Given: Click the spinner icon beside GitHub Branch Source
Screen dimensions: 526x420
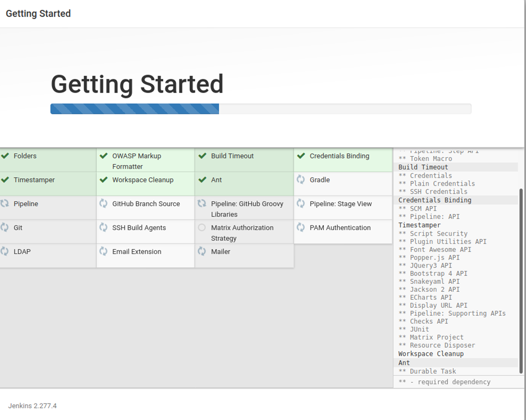Looking at the screenshot, I should click(103, 203).
